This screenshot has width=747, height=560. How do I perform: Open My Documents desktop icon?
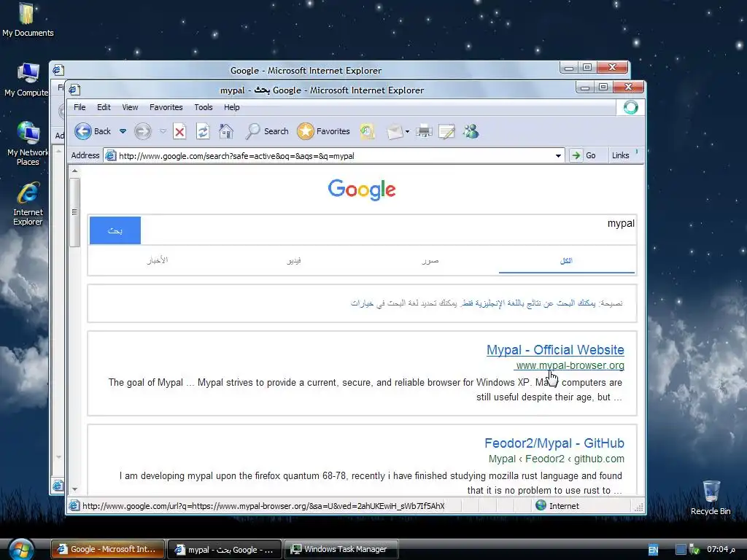coord(28,20)
